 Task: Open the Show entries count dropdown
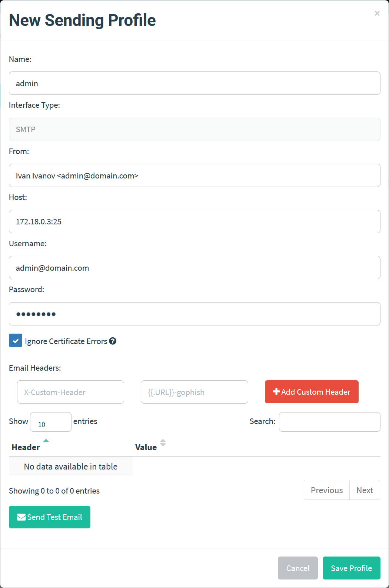(x=51, y=422)
